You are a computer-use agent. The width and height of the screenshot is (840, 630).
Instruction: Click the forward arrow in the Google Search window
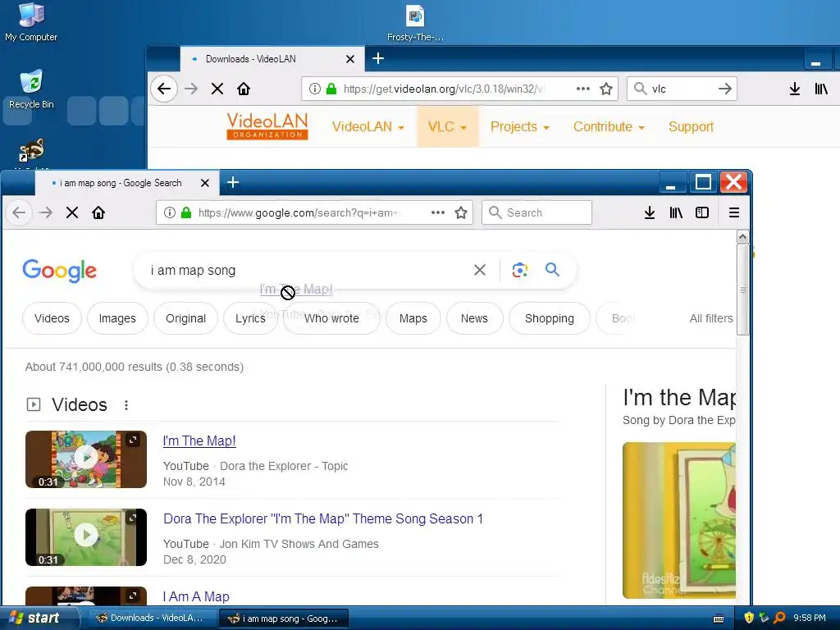click(46, 212)
